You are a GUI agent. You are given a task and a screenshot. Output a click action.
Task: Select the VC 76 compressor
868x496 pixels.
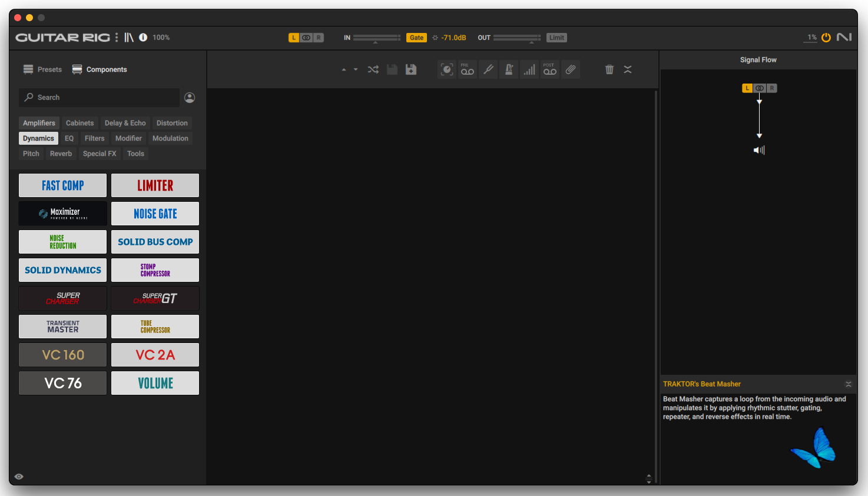63,383
